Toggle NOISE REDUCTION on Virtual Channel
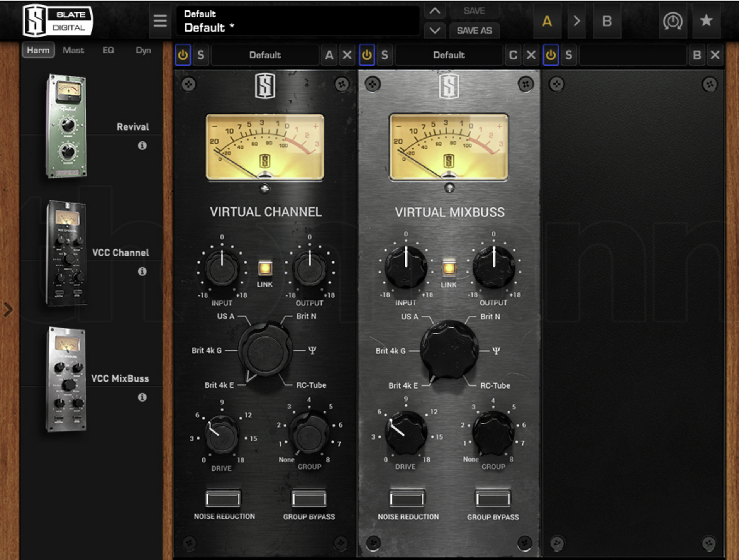This screenshot has width=739, height=560. pos(223,499)
